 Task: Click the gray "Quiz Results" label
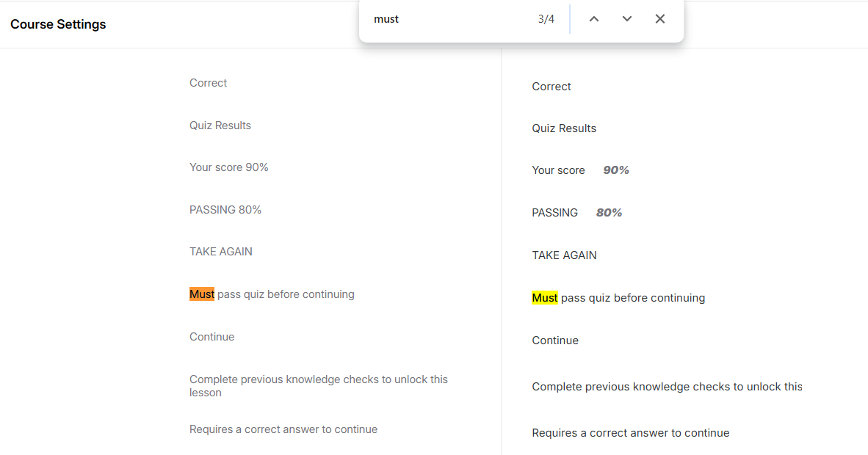pyautogui.click(x=220, y=125)
